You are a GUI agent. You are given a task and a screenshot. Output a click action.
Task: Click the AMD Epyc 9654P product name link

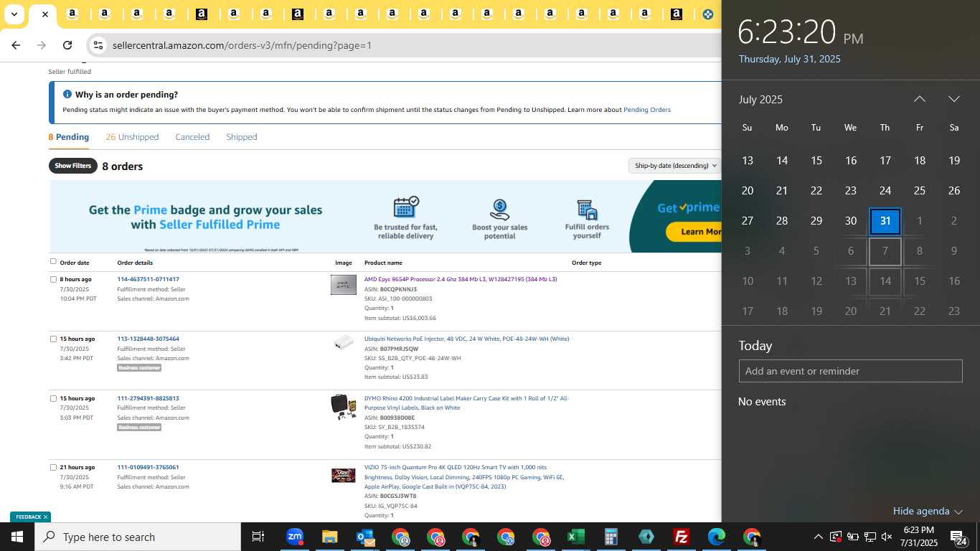tap(461, 279)
